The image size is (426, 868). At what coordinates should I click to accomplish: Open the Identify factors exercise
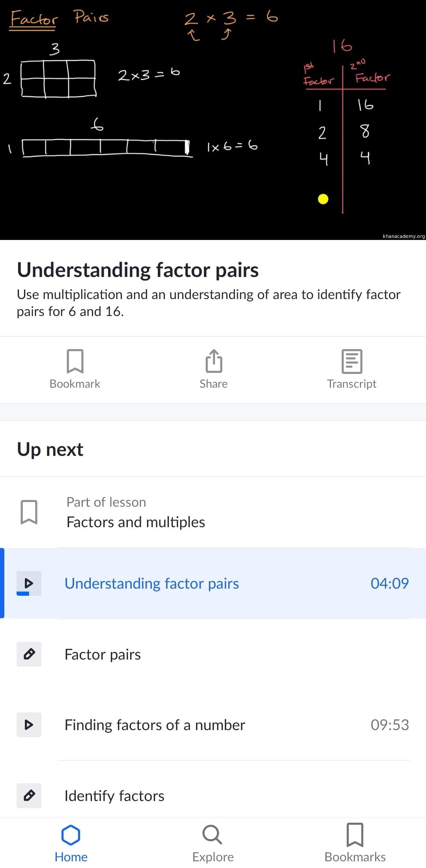[114, 796]
